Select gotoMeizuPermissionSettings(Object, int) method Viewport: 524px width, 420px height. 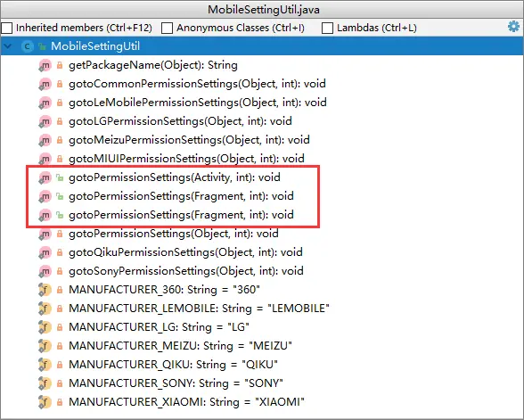(189, 140)
